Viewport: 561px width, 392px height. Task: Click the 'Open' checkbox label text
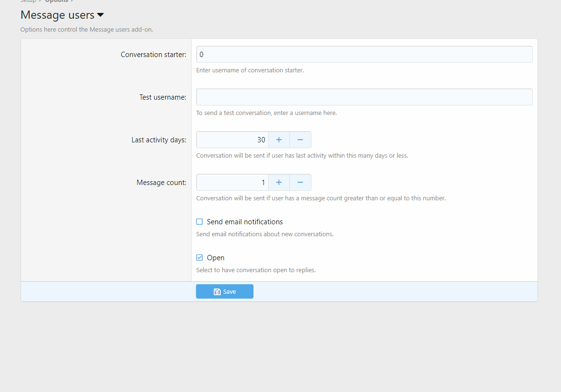tap(216, 258)
